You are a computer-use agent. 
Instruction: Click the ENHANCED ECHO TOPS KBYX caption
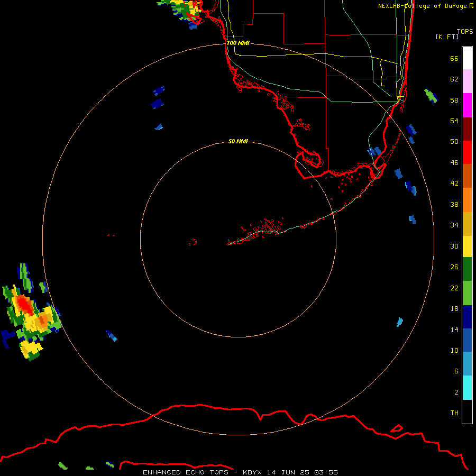coord(240,472)
